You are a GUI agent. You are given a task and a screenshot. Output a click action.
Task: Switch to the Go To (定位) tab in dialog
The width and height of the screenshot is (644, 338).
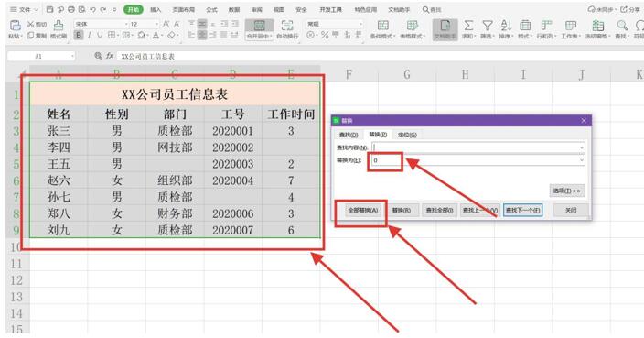(x=407, y=135)
